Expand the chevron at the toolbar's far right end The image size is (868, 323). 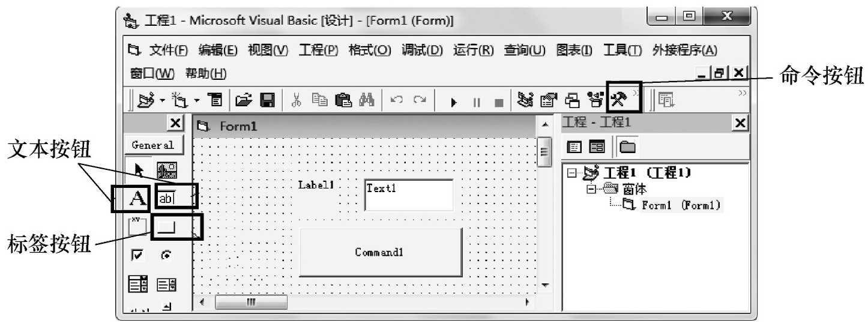click(x=743, y=92)
